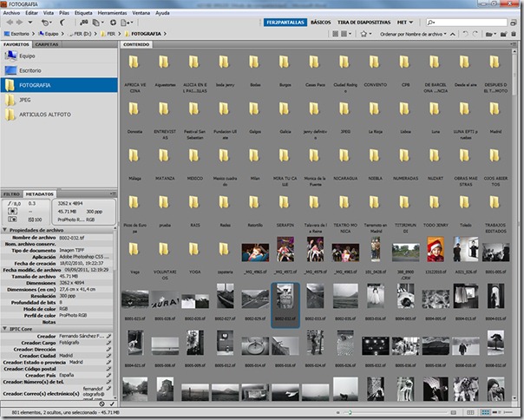Image resolution: width=524 pixels, height=420 pixels.
Task: Open the thumbnail quality dropdown
Action: pos(345,34)
